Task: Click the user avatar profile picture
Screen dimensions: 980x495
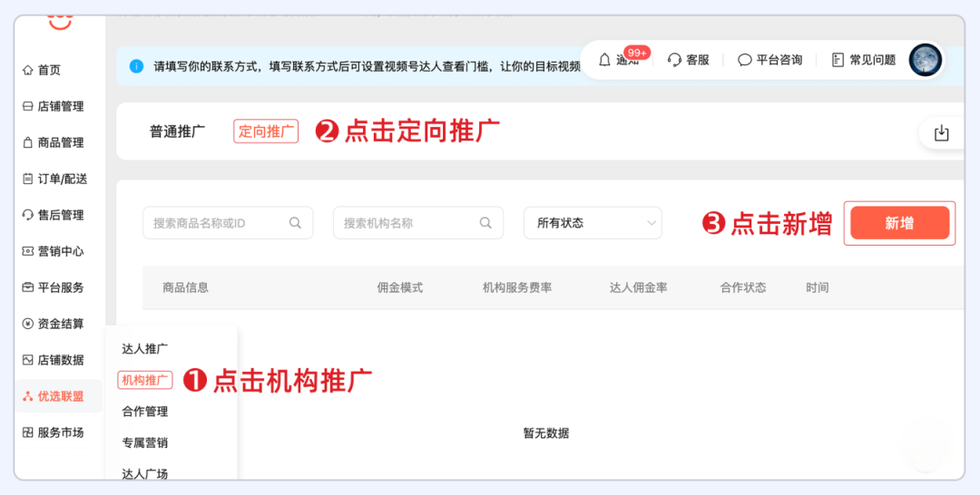Action: (926, 60)
